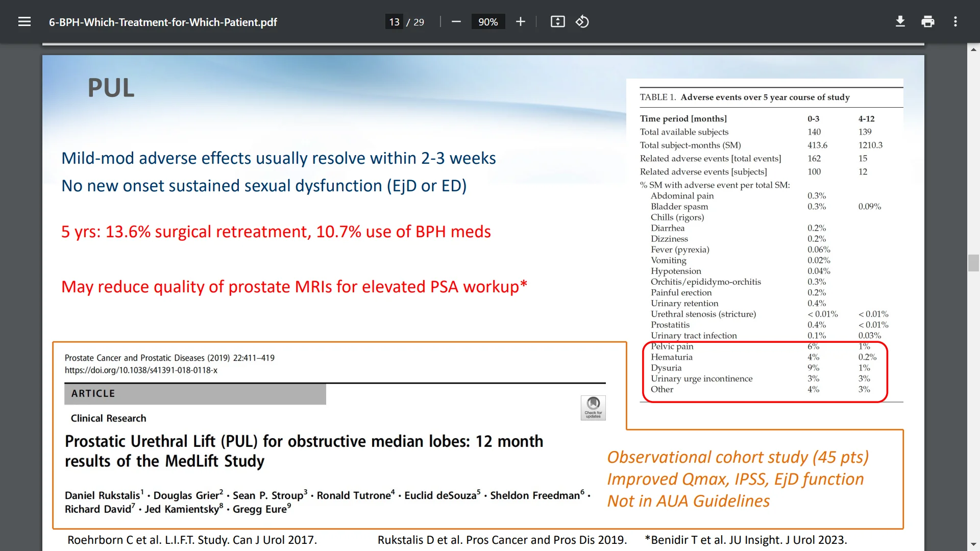Edit the 90% zoom level field
The image size is (980, 551).
[488, 22]
